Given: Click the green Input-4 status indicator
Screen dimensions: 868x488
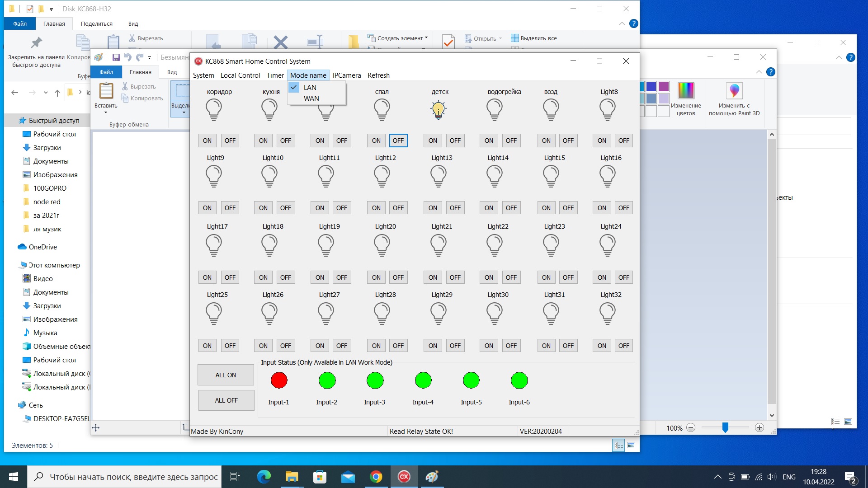Looking at the screenshot, I should (x=423, y=380).
